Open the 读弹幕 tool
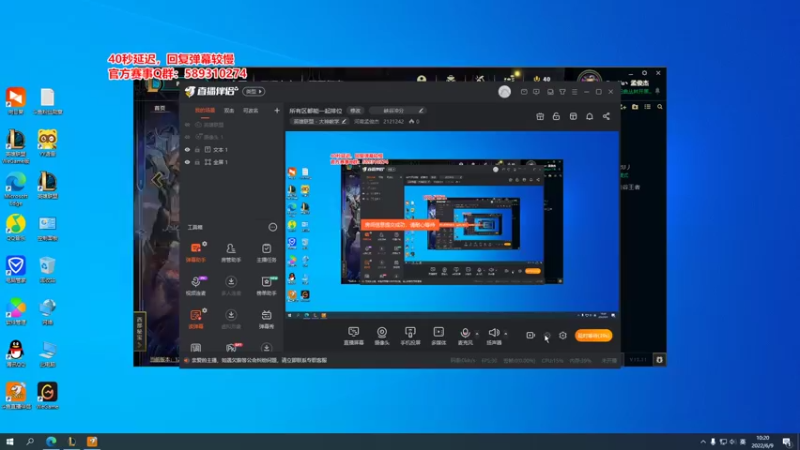The height and width of the screenshot is (450, 800). point(196,319)
